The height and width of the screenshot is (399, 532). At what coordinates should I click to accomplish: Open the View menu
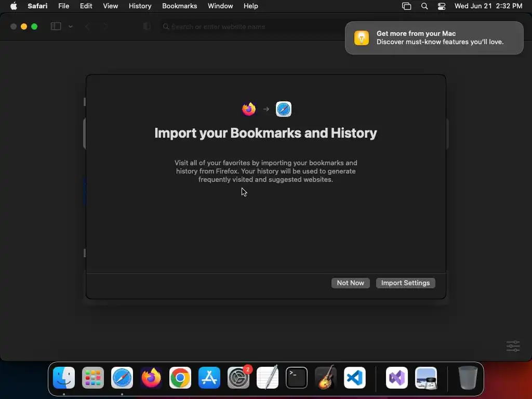point(110,6)
